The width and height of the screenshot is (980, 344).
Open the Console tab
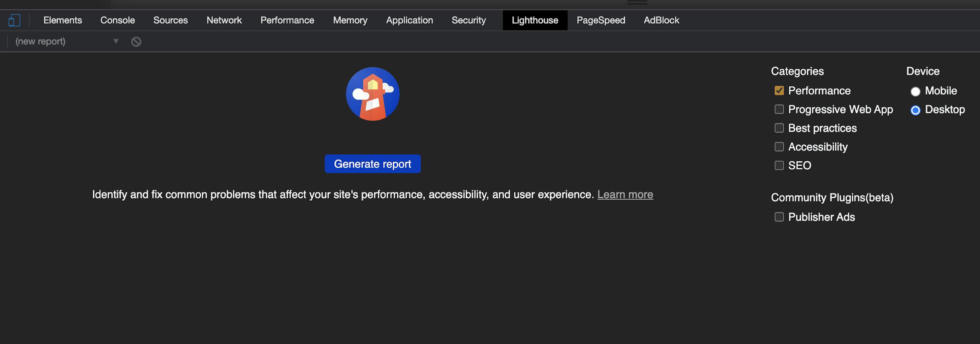[118, 20]
